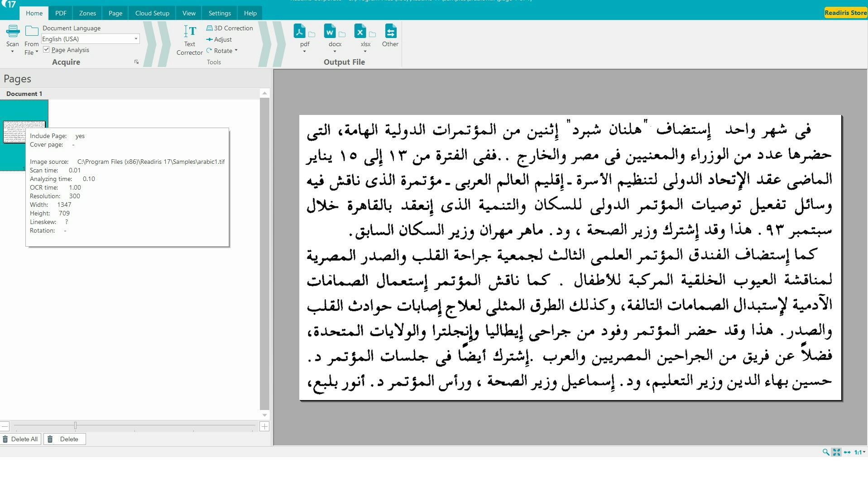Open the Zones ribbon tab

[x=87, y=13]
